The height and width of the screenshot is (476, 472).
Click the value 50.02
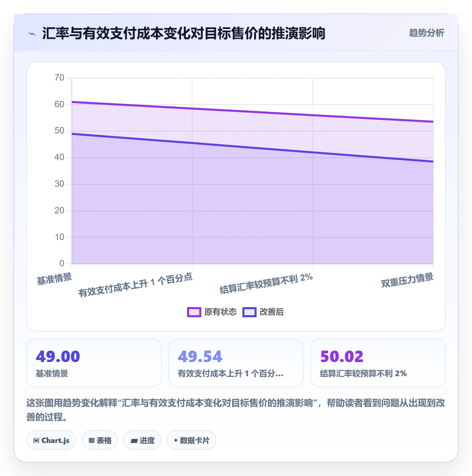pyautogui.click(x=342, y=357)
